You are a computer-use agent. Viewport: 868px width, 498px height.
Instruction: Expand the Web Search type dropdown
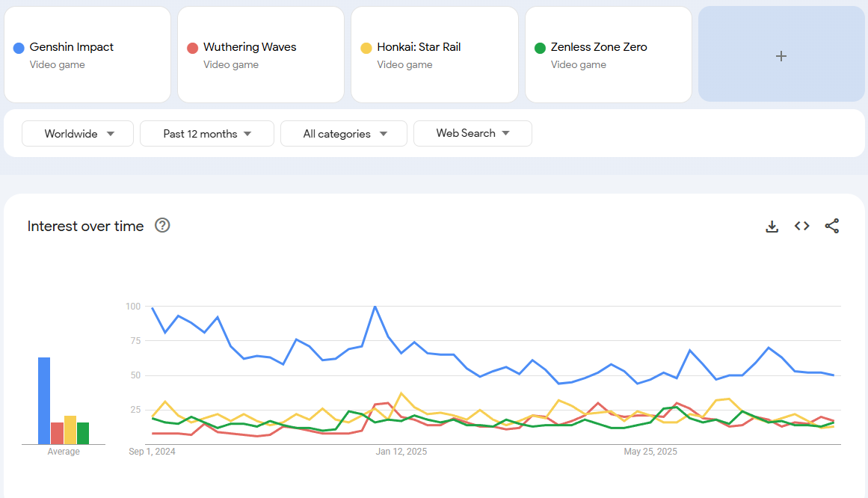[473, 133]
